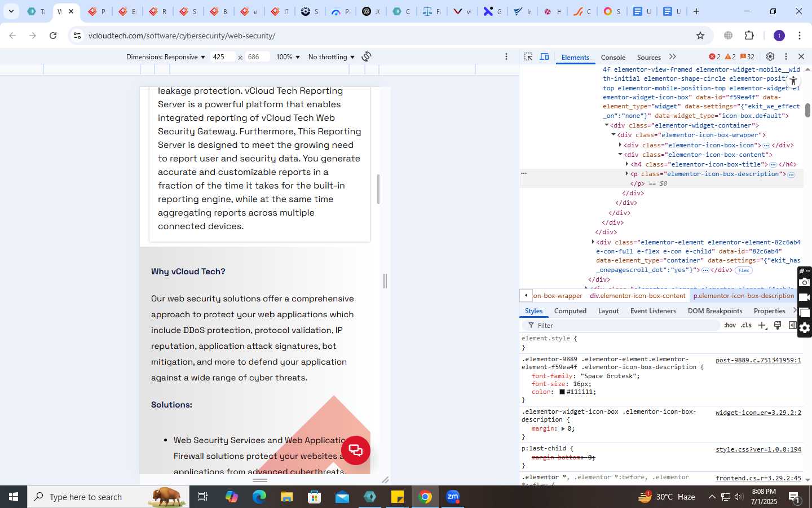812x508 pixels.
Task: Collapse the elementor-icon-box-wrapper div node
Action: (x=614, y=135)
